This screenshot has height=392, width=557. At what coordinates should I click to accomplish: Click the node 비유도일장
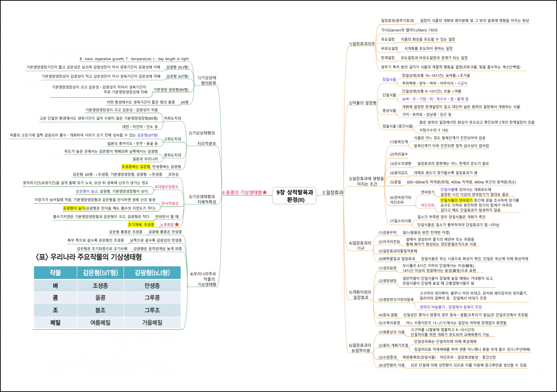[x=389, y=48]
